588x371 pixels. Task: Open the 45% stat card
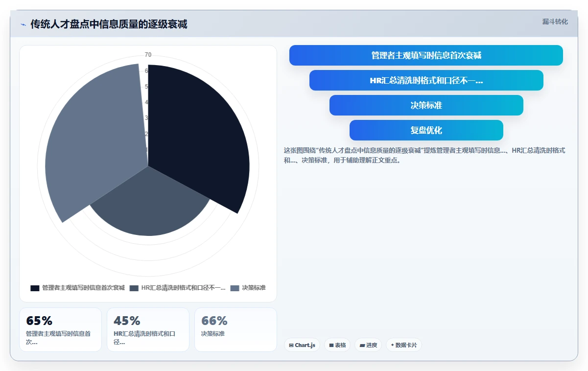click(148, 329)
